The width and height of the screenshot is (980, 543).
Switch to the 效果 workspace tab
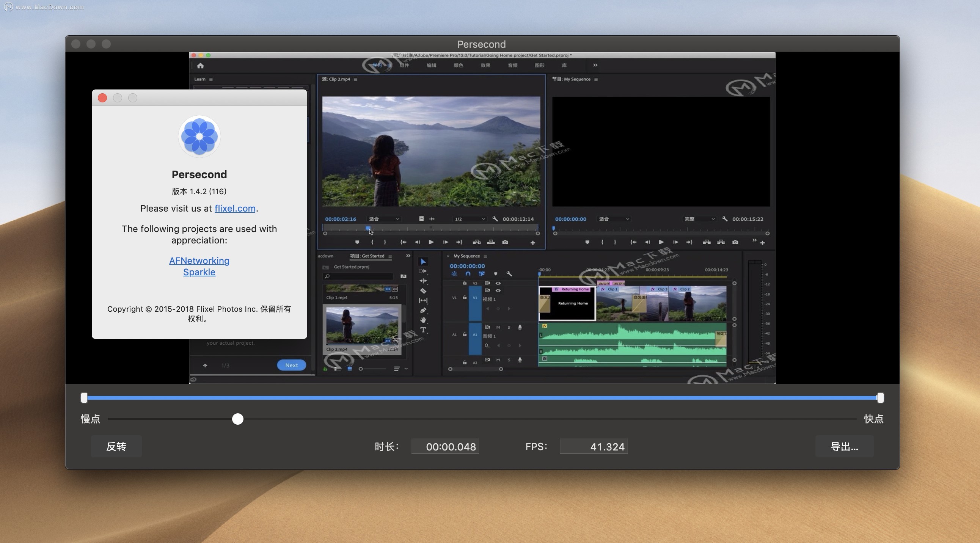click(x=485, y=65)
